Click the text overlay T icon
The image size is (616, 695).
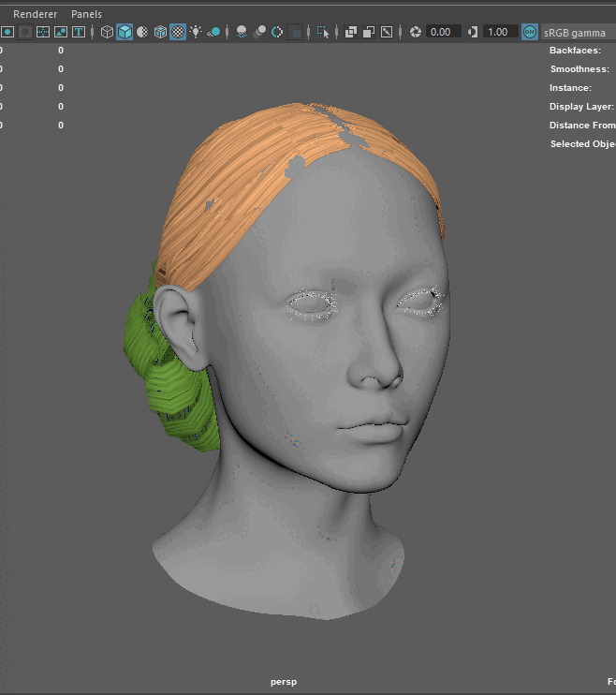pyautogui.click(x=79, y=32)
